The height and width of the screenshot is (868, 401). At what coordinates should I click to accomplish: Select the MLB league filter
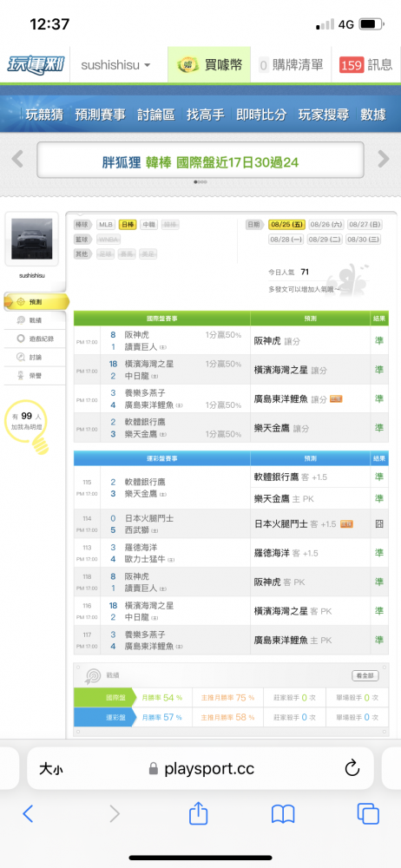point(107,225)
